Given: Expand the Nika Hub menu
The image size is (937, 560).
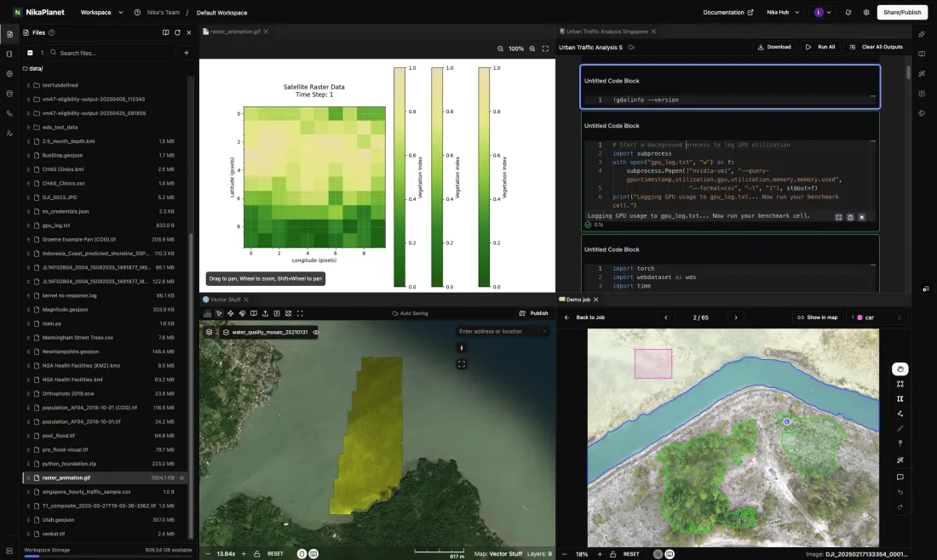Looking at the screenshot, I should coord(783,13).
